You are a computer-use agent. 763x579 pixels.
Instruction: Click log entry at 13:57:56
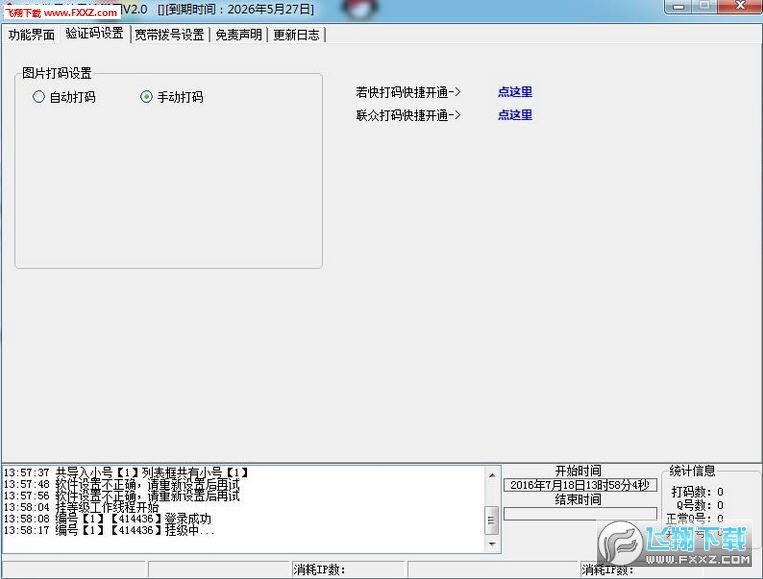122,496
